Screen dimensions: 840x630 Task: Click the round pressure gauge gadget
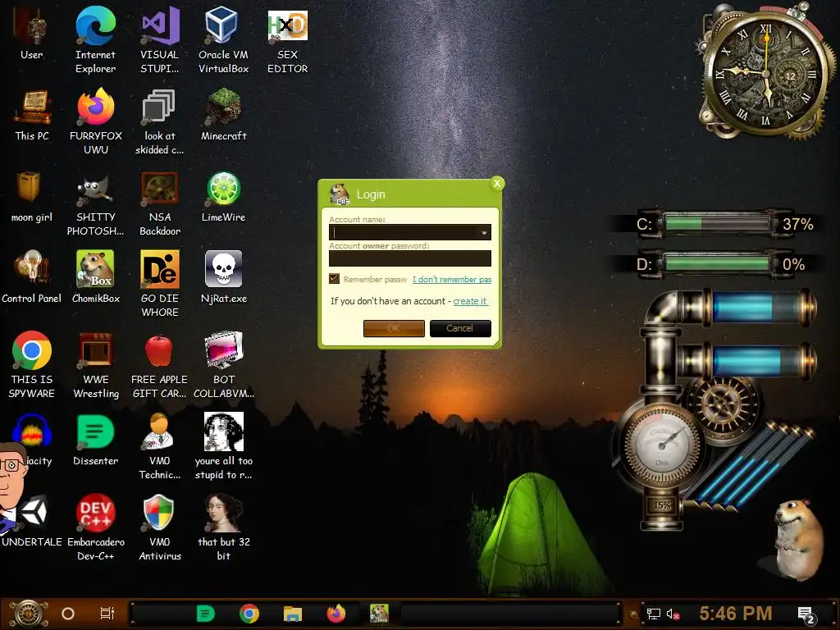coord(662,445)
